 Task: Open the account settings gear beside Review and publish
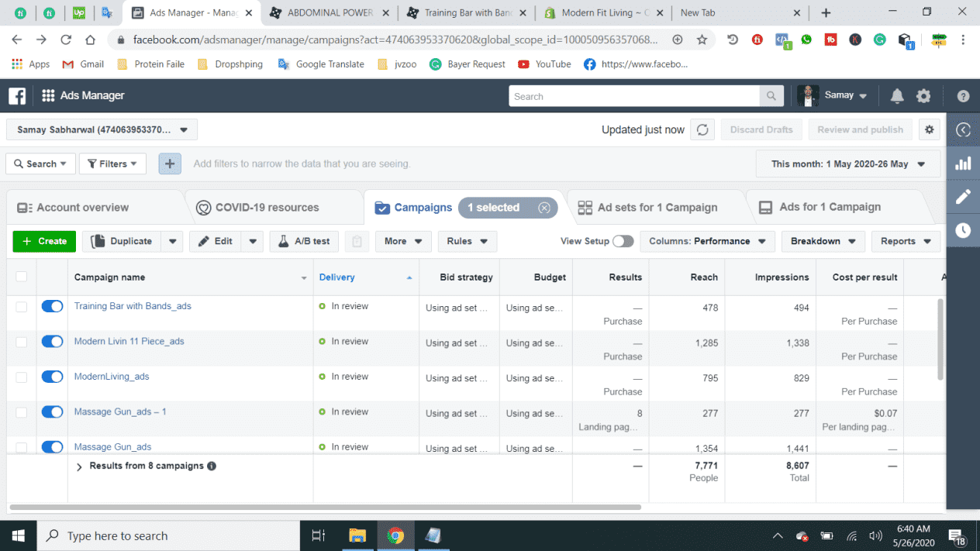(930, 129)
